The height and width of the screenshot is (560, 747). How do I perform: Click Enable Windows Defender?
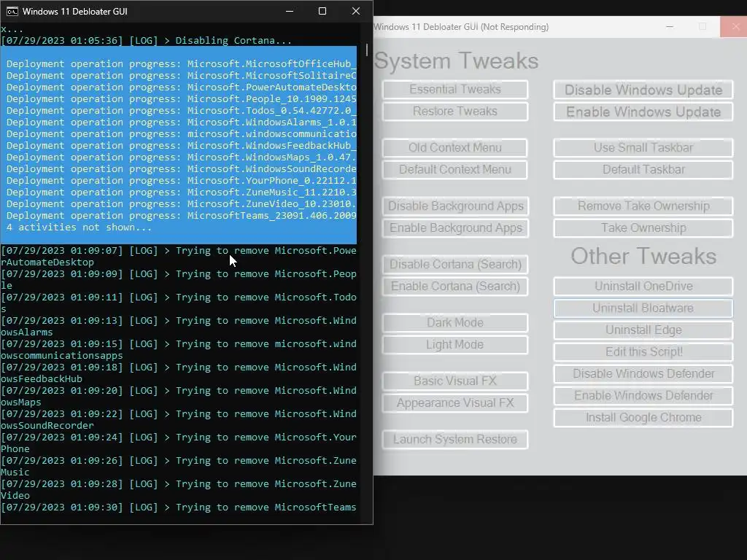tap(643, 396)
